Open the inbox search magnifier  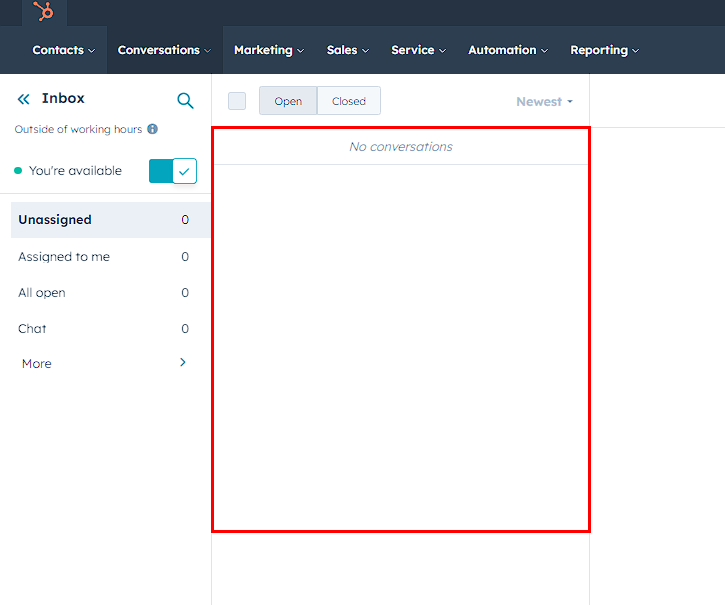pos(185,100)
